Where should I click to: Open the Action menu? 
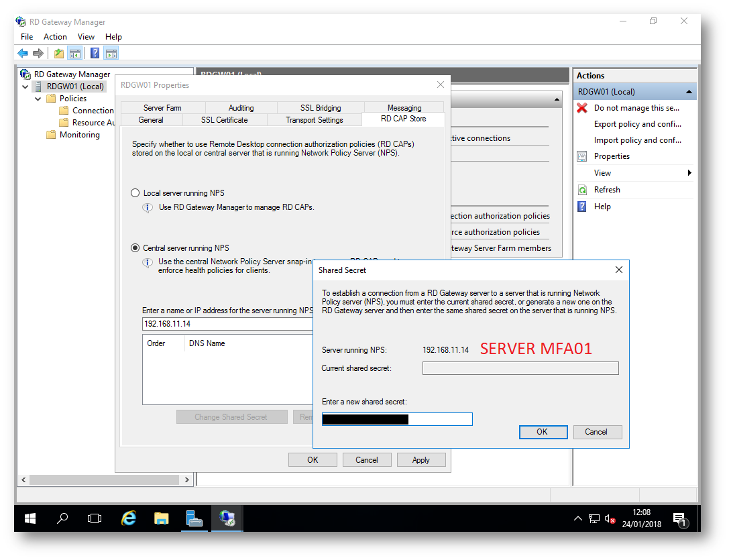click(x=55, y=37)
